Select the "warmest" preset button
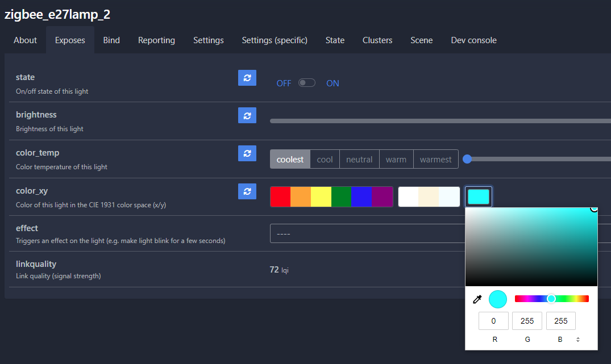Screen dimensions: 611x364 [435, 159]
